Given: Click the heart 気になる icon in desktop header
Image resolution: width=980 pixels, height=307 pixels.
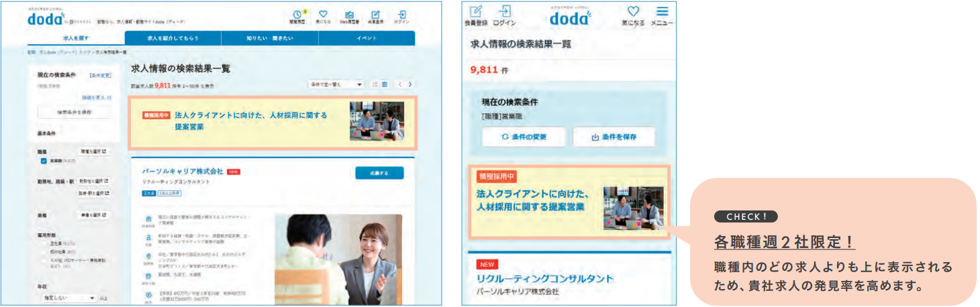Looking at the screenshot, I should (x=323, y=16).
